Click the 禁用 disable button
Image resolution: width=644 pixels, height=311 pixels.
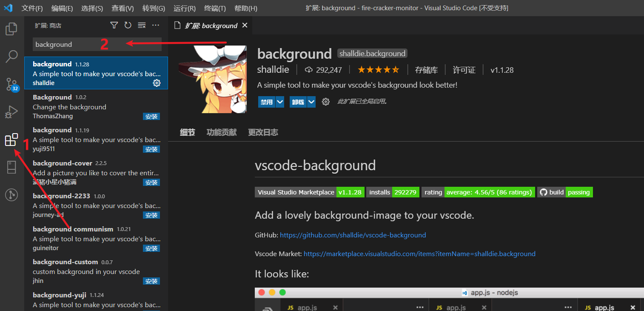click(267, 102)
